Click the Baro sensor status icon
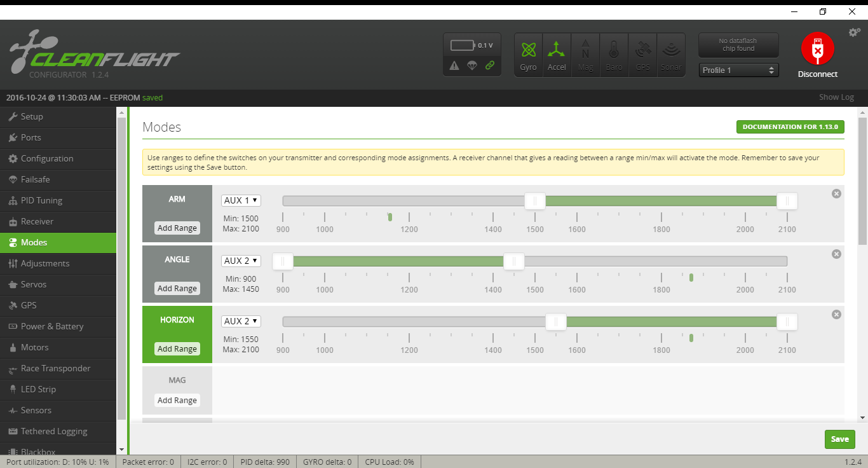The height and width of the screenshot is (468, 868). tap(614, 54)
